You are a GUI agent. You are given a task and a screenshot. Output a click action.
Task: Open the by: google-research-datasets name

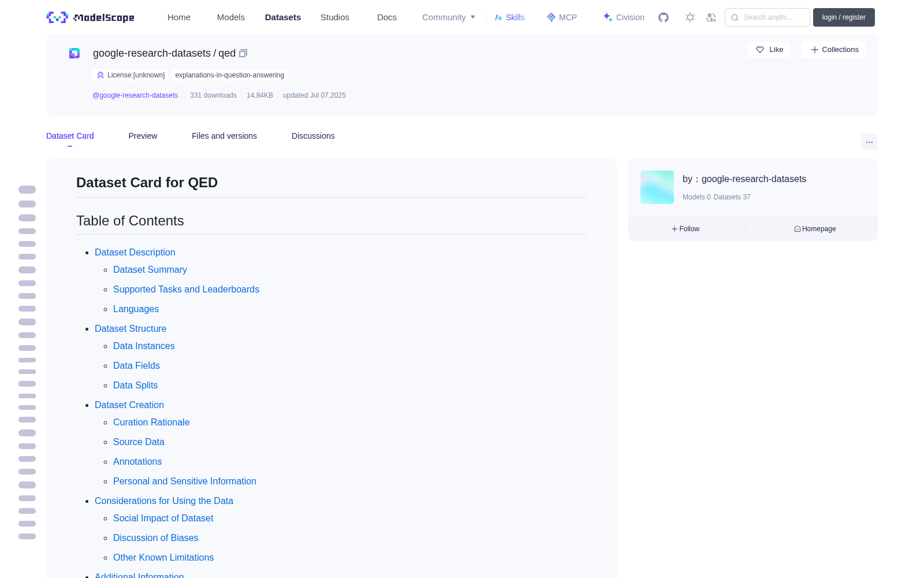(744, 179)
